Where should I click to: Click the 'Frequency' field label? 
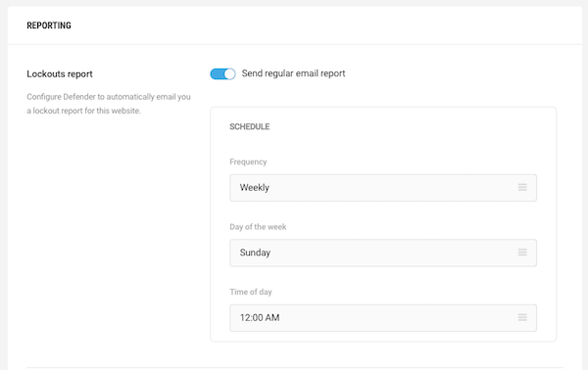click(x=248, y=162)
